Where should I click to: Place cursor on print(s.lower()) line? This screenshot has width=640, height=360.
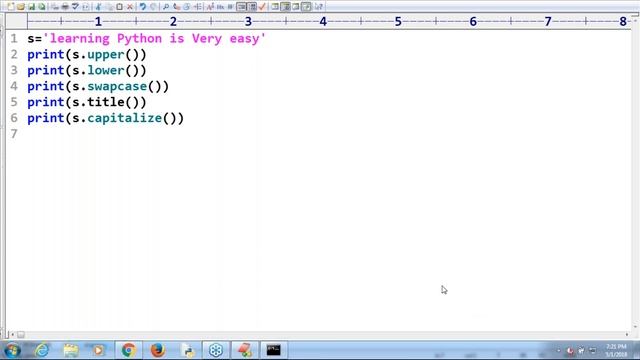87,71
